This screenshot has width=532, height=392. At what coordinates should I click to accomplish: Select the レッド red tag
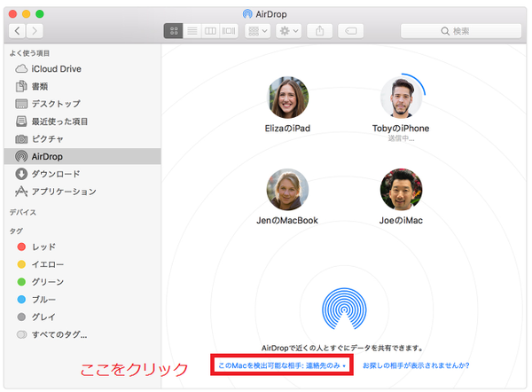(43, 247)
